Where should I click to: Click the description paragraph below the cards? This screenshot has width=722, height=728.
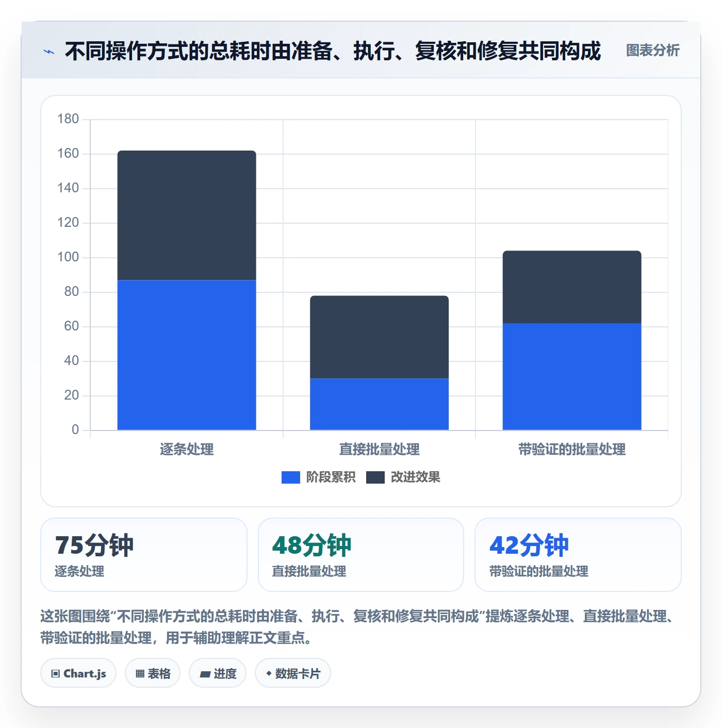(x=359, y=627)
